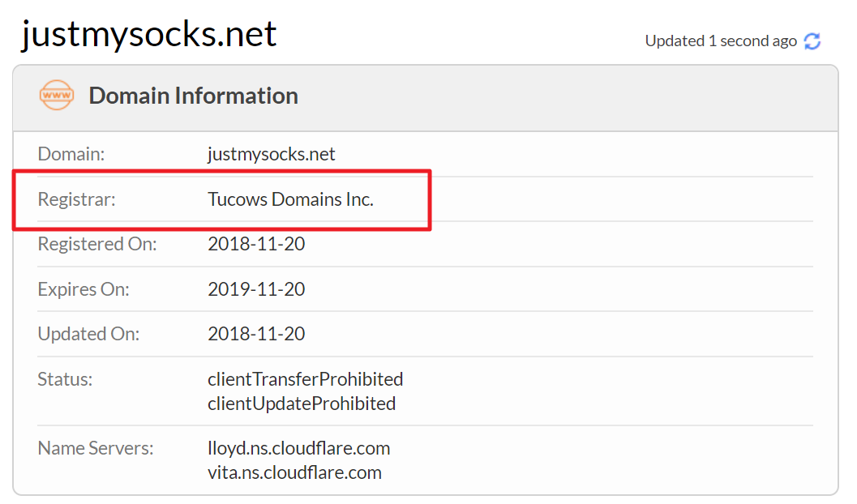Image resolution: width=857 pixels, height=504 pixels.
Task: Select the justmysocks.net value in Domain row
Action: pyautogui.click(x=271, y=154)
